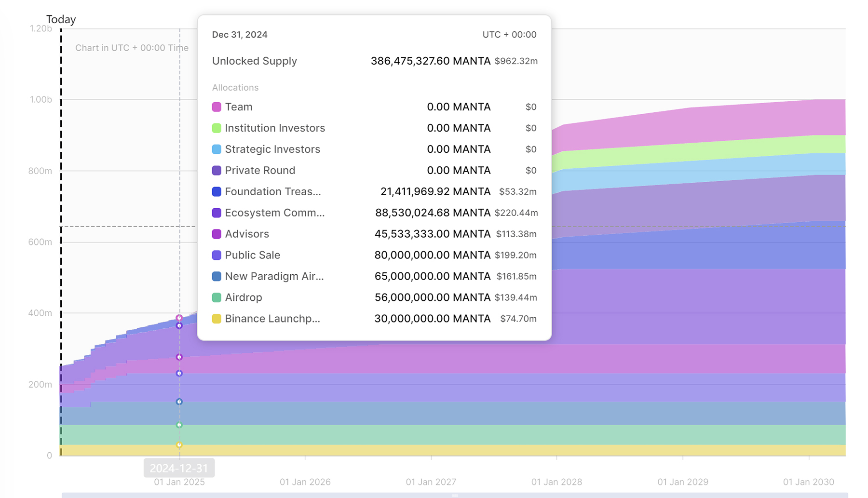
Task: Click the yellow data point marker on chart
Action: (179, 445)
